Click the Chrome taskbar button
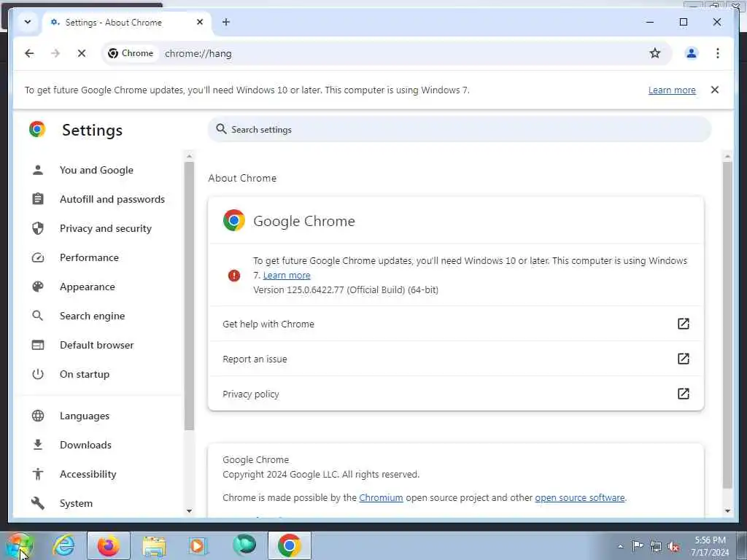This screenshot has width=747, height=560. click(289, 545)
